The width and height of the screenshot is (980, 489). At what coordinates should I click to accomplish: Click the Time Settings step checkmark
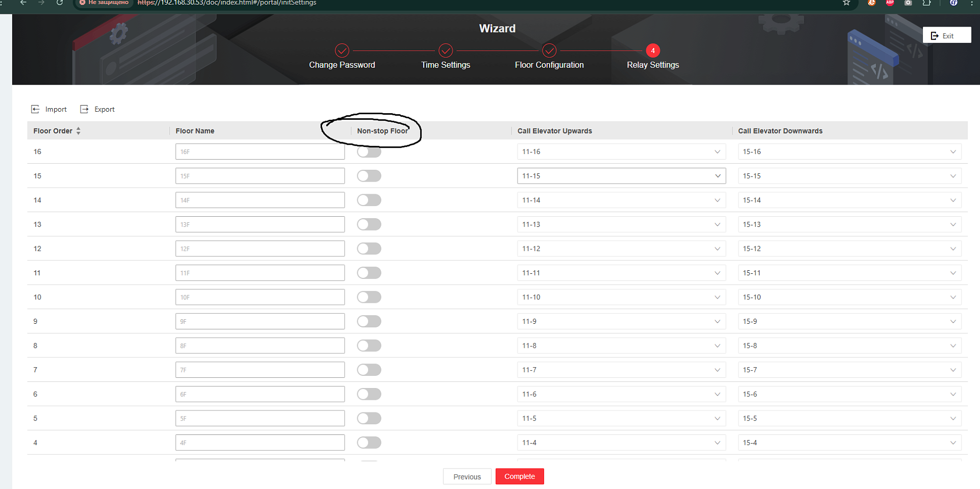click(446, 50)
